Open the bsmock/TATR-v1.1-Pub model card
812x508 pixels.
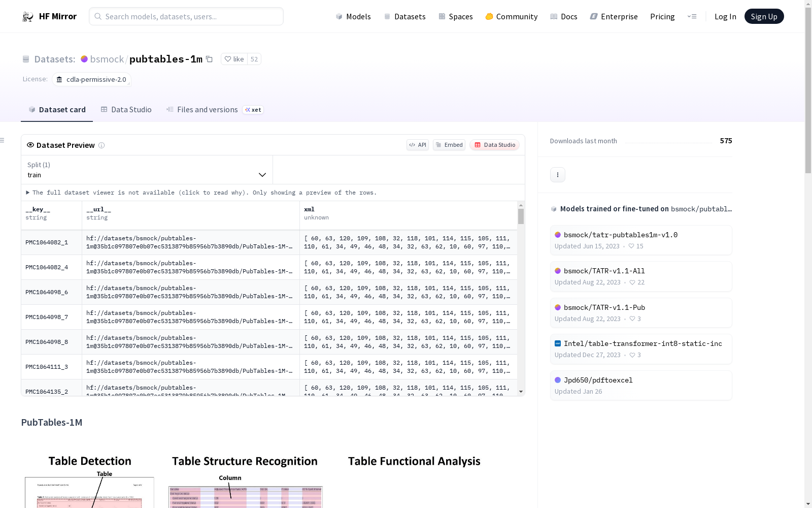[x=641, y=313]
